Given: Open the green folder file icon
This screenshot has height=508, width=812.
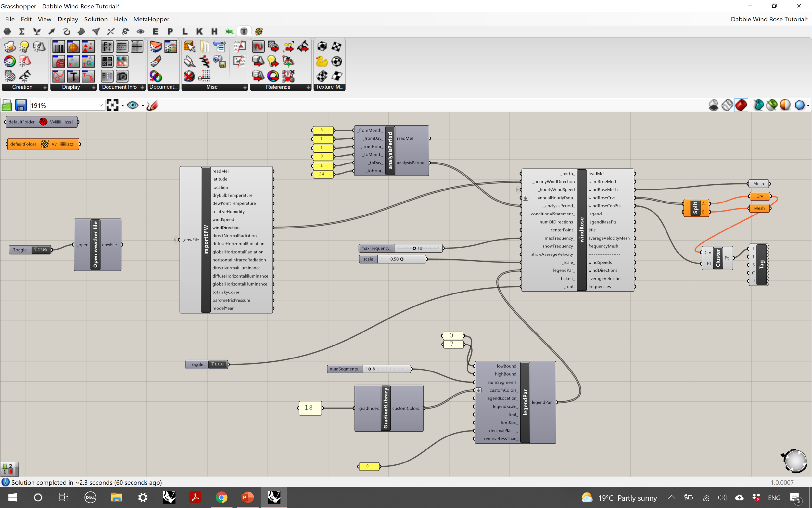Looking at the screenshot, I should 7,106.
